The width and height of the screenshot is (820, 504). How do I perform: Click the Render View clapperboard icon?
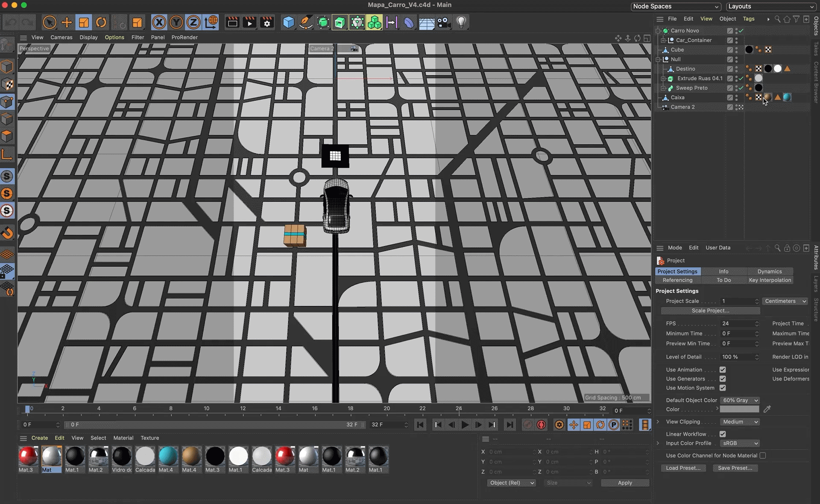pos(232,22)
